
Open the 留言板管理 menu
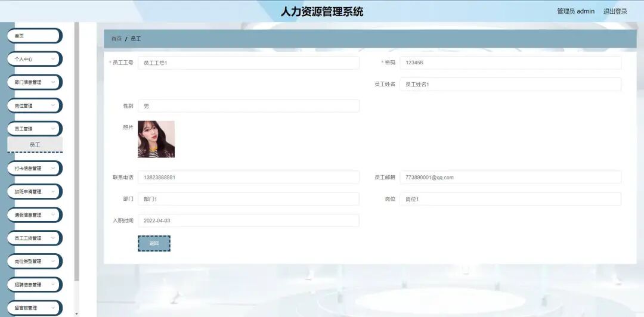(x=35, y=307)
